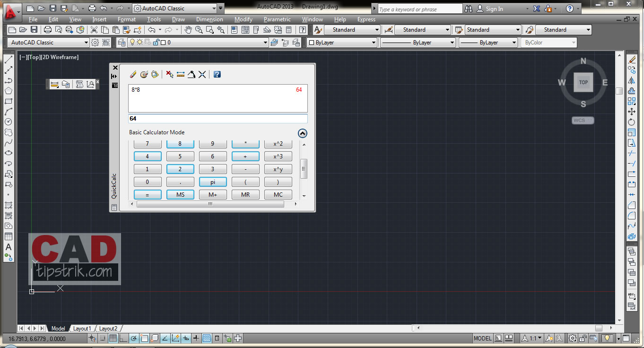Select the Table draw tool
Screen dimensions: 644x348
click(x=9, y=236)
